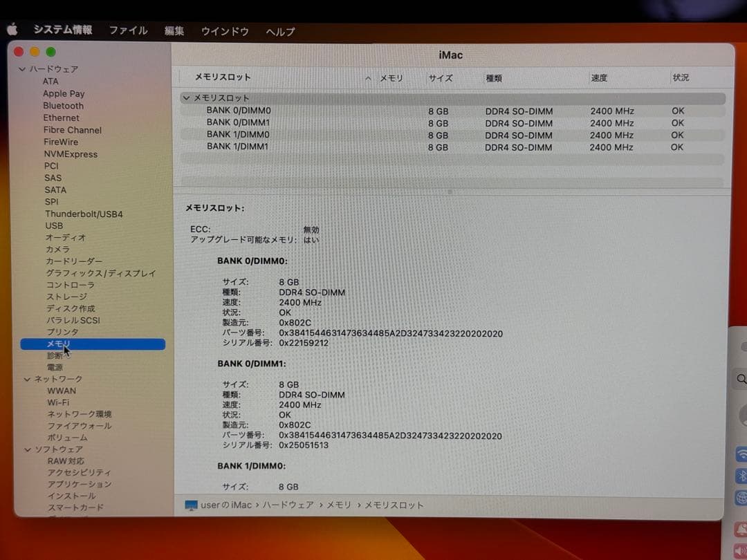Open the ヘルプ menu

click(x=279, y=31)
